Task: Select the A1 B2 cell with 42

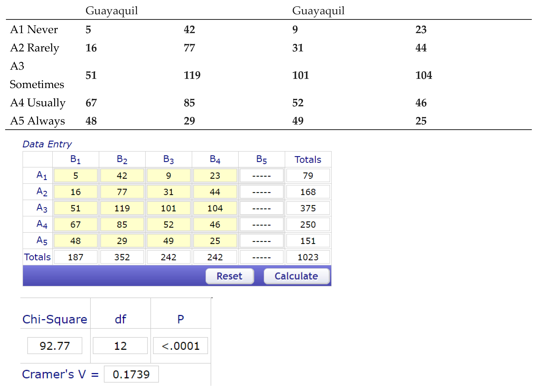Action: click(122, 176)
